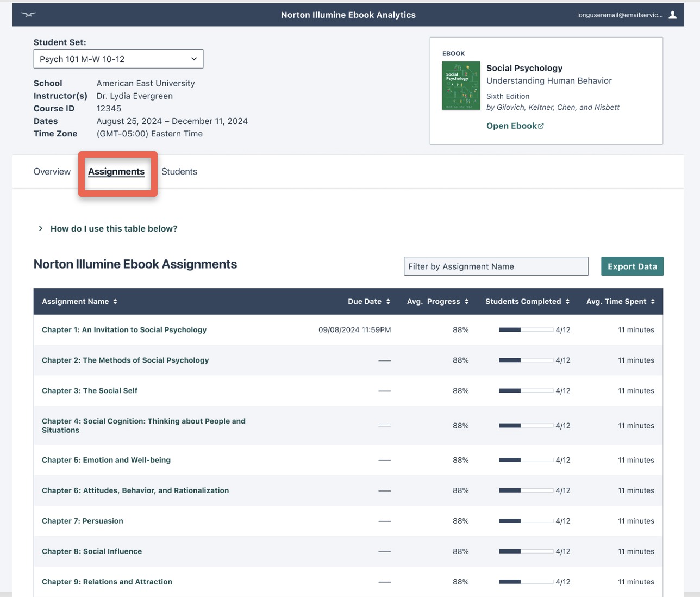
Task: Open Chapter 2: The Methods of Social Psychology
Action: point(126,360)
